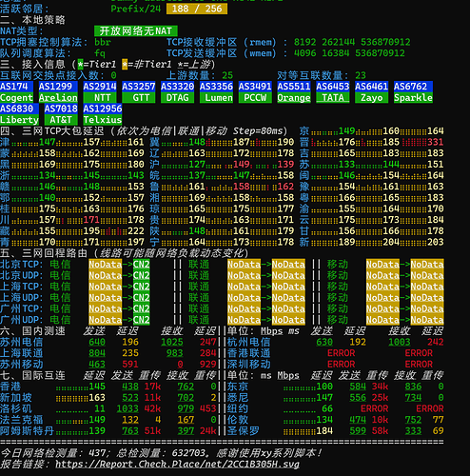The height and width of the screenshot is (476, 470).
Task: Click the '上海联通' speed test label
Action: (22, 353)
